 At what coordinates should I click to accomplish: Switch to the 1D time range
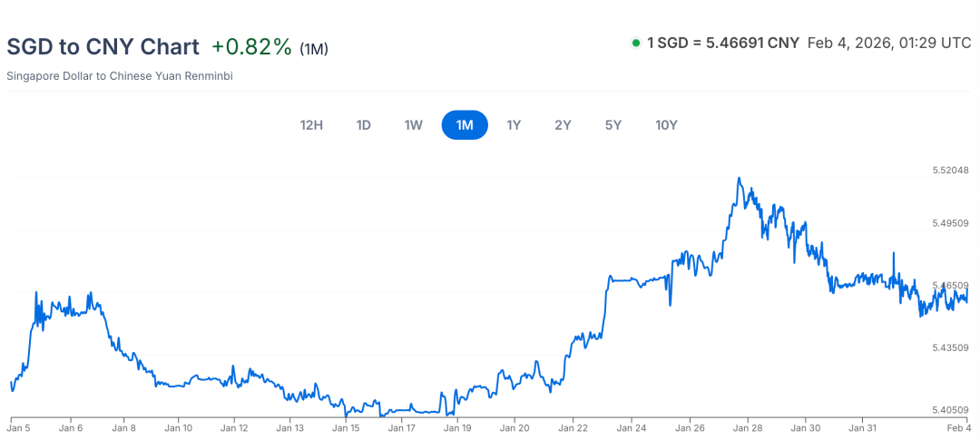click(x=363, y=125)
